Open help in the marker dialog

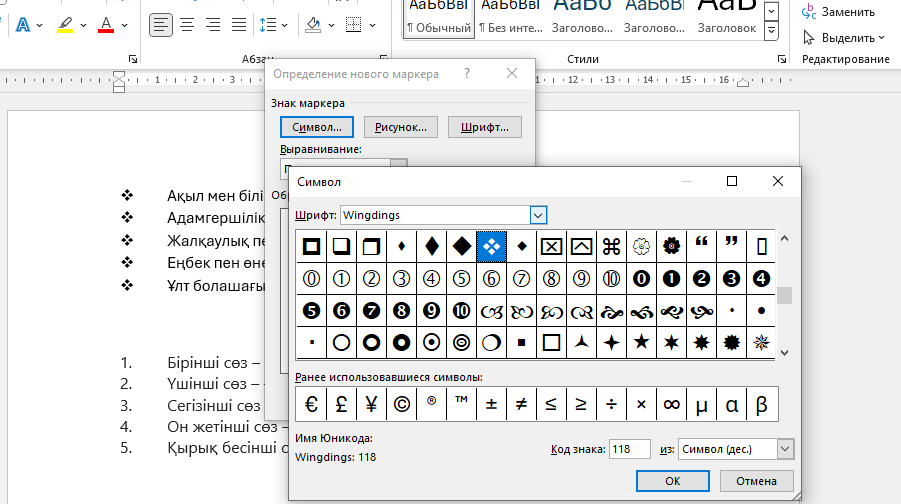pyautogui.click(x=467, y=74)
